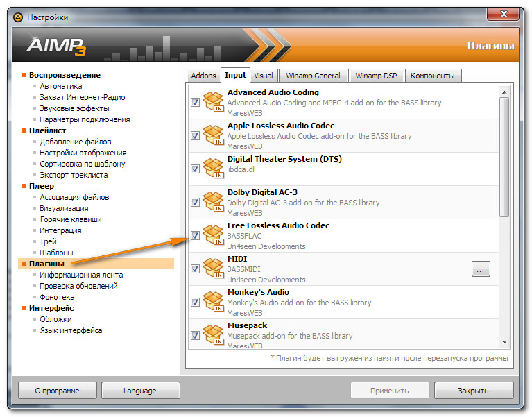Select Проверка обновлений
The image size is (532, 417).
pos(78,286)
